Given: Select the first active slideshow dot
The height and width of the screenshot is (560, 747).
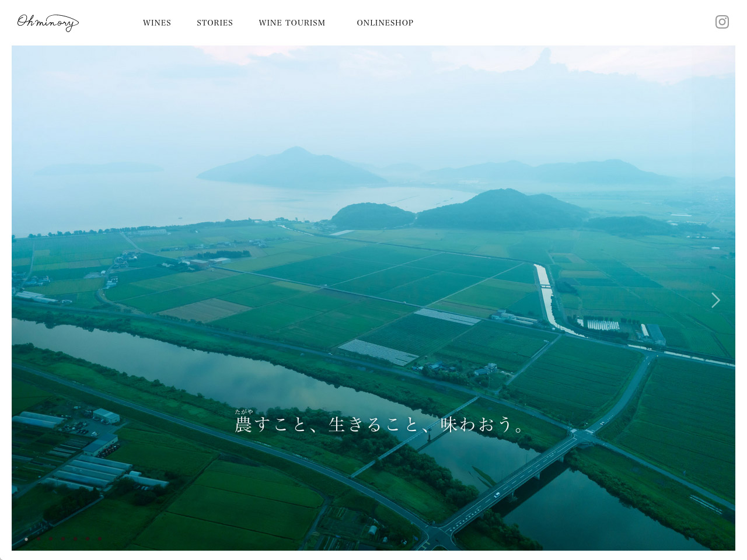Looking at the screenshot, I should [x=26, y=539].
